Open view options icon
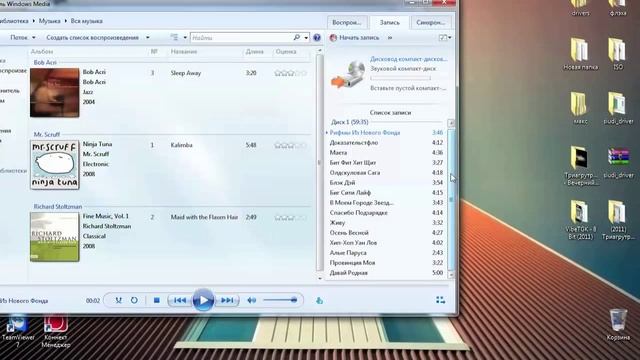 point(174,38)
